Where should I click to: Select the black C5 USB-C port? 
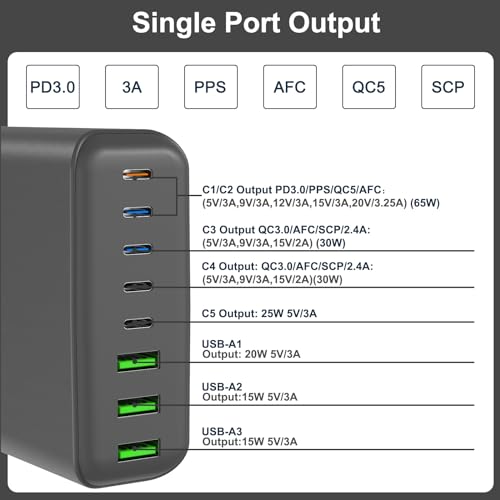point(138,323)
